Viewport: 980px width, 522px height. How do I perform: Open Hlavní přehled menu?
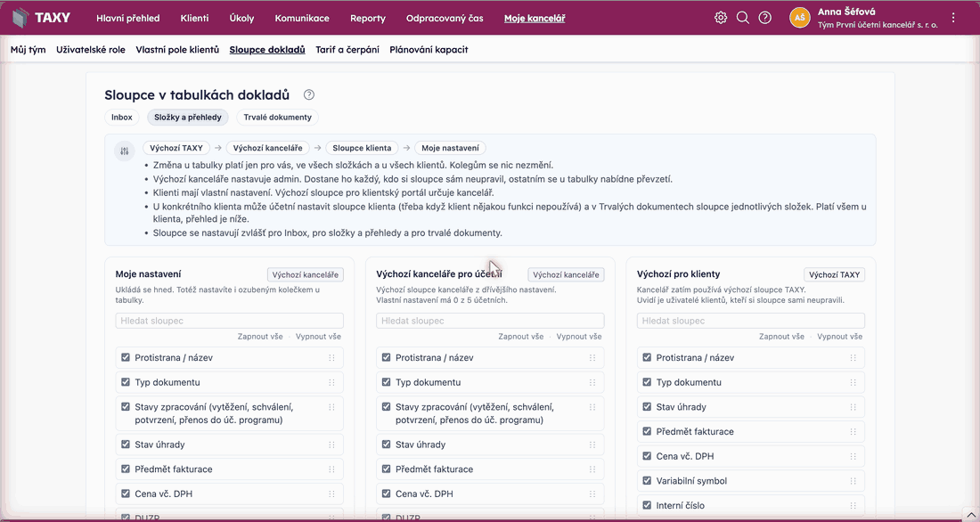point(128,18)
